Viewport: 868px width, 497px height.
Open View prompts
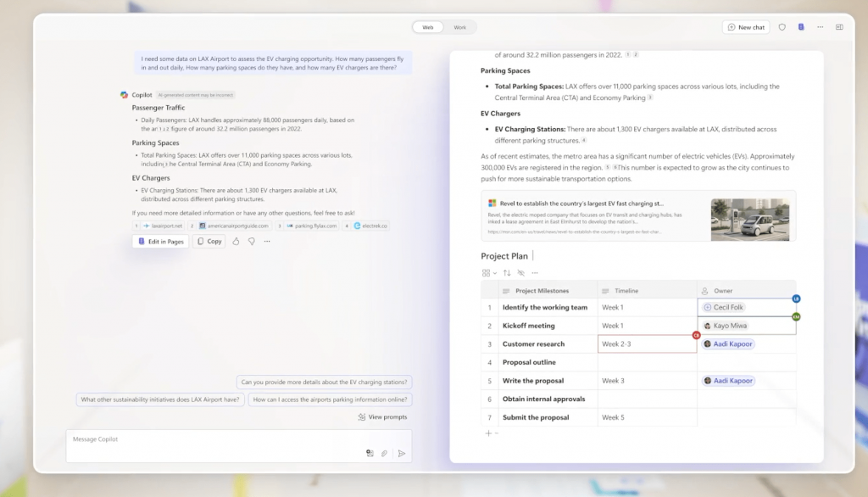[382, 416]
